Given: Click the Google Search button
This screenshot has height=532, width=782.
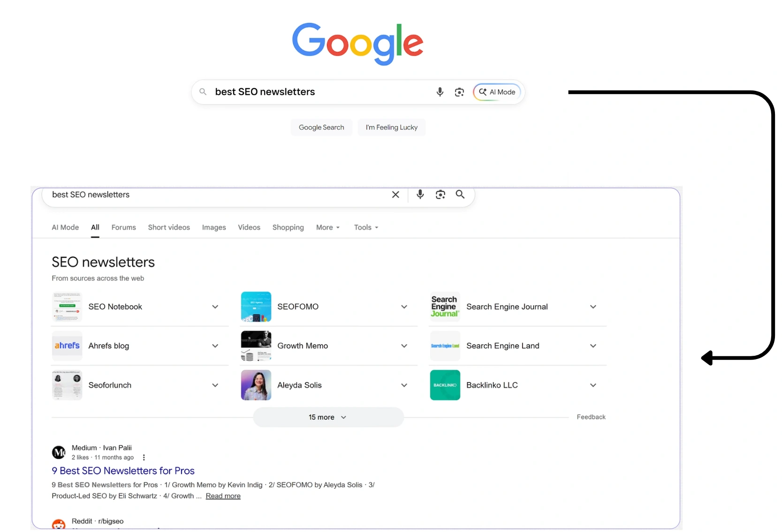Looking at the screenshot, I should click(x=321, y=127).
